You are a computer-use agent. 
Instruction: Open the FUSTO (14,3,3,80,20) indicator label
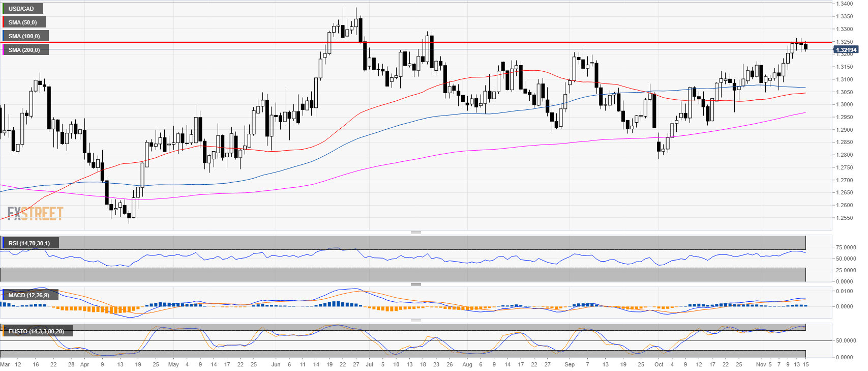36,331
